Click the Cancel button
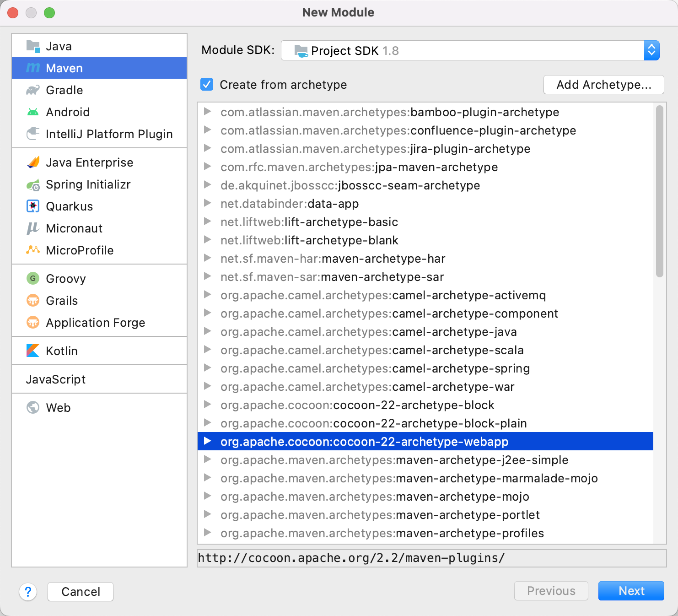Image resolution: width=678 pixels, height=616 pixels. (81, 592)
